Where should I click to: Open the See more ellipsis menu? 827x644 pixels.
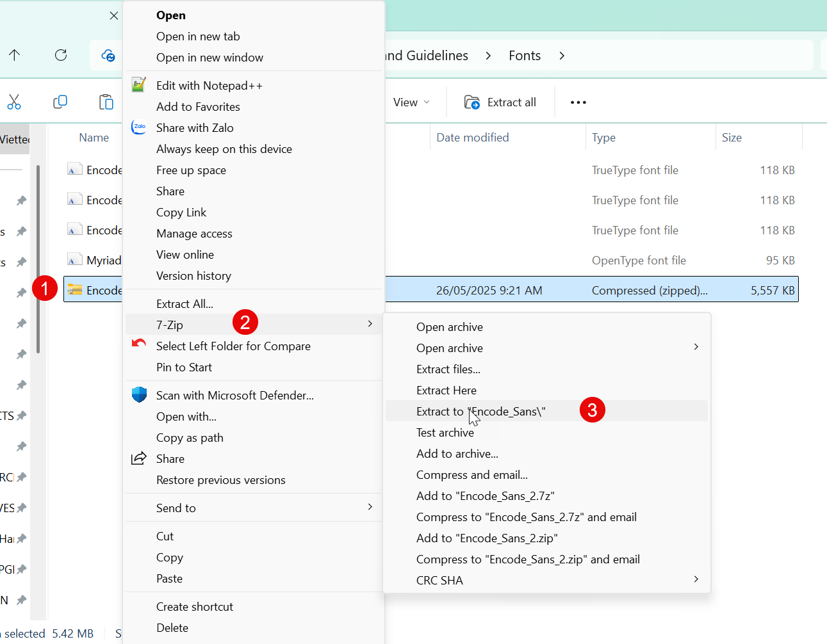point(578,102)
